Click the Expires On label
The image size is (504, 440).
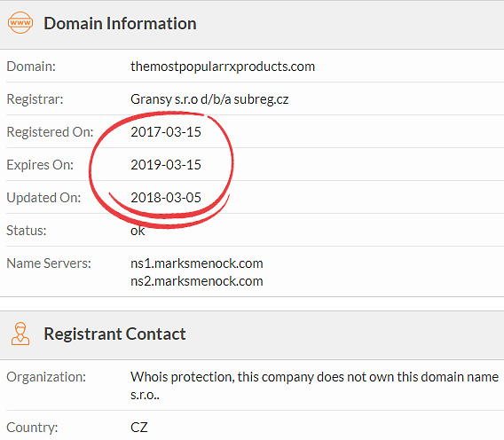(x=40, y=165)
